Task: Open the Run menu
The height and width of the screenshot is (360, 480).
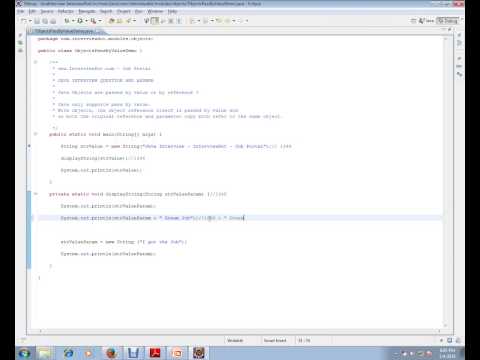Action: [x=139, y=11]
